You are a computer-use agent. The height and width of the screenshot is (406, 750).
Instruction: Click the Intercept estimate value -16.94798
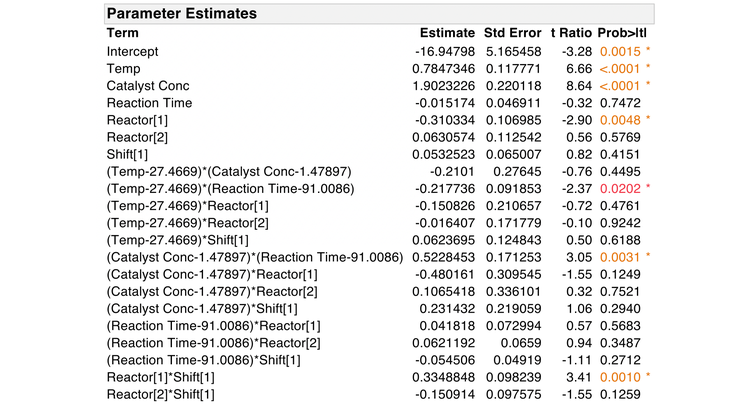pyautogui.click(x=447, y=51)
